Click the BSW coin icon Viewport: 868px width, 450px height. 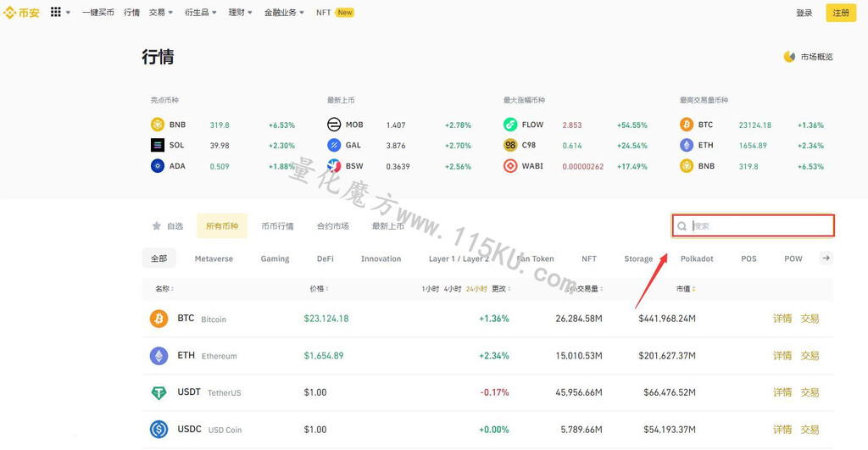click(334, 165)
